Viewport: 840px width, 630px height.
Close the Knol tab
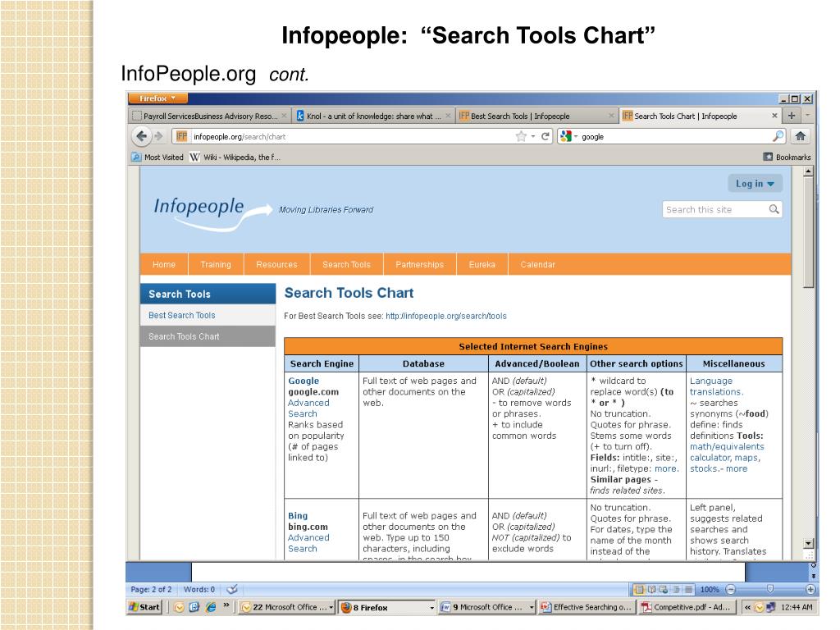pos(448,116)
